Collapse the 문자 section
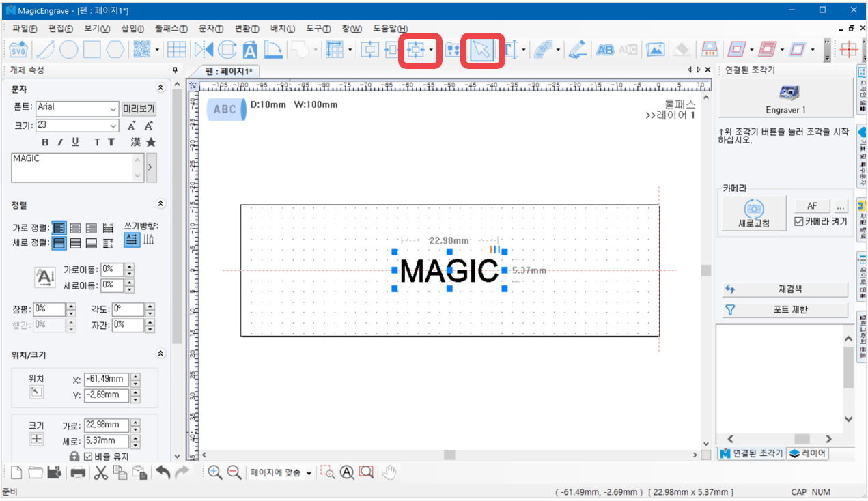 coord(161,88)
